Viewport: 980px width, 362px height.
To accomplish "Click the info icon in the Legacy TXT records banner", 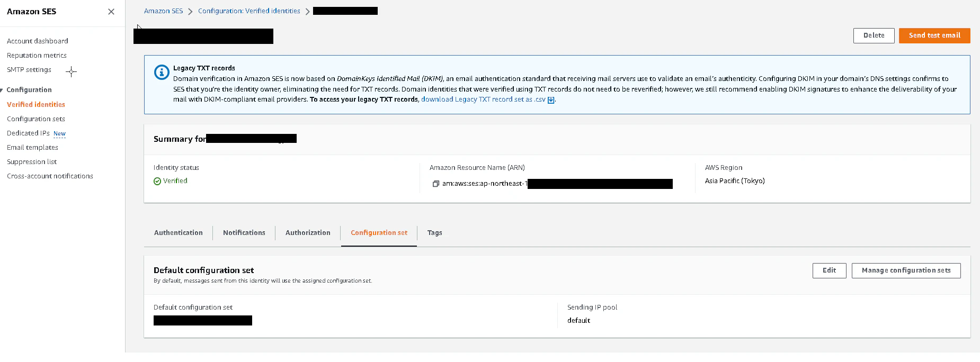I will 162,72.
